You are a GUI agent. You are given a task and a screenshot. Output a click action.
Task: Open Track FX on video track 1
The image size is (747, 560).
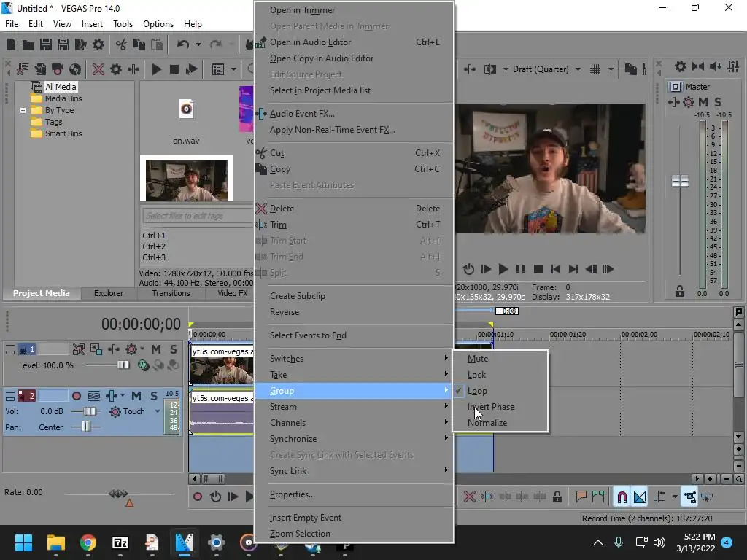[x=113, y=349]
